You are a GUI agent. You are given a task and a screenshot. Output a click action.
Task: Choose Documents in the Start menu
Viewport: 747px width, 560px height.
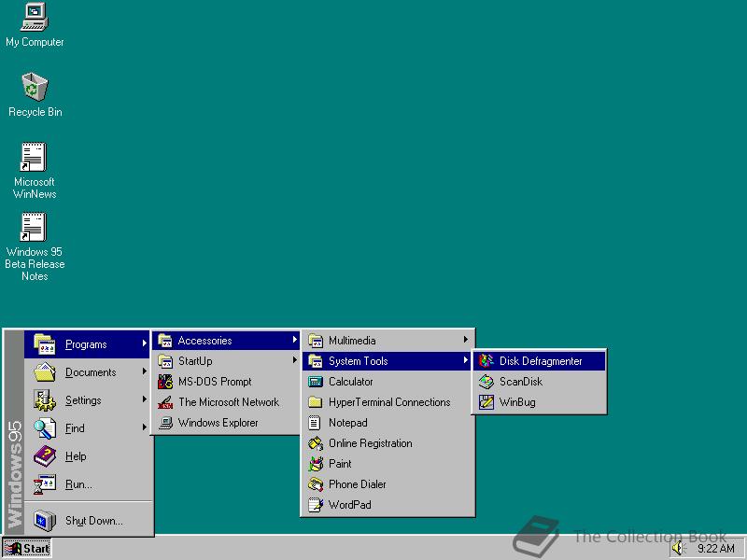[x=87, y=371]
